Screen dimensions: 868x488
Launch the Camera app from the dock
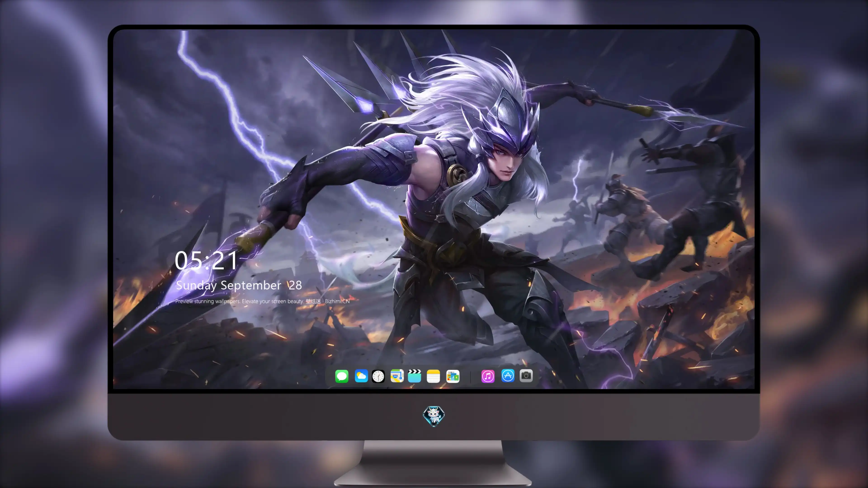point(526,376)
